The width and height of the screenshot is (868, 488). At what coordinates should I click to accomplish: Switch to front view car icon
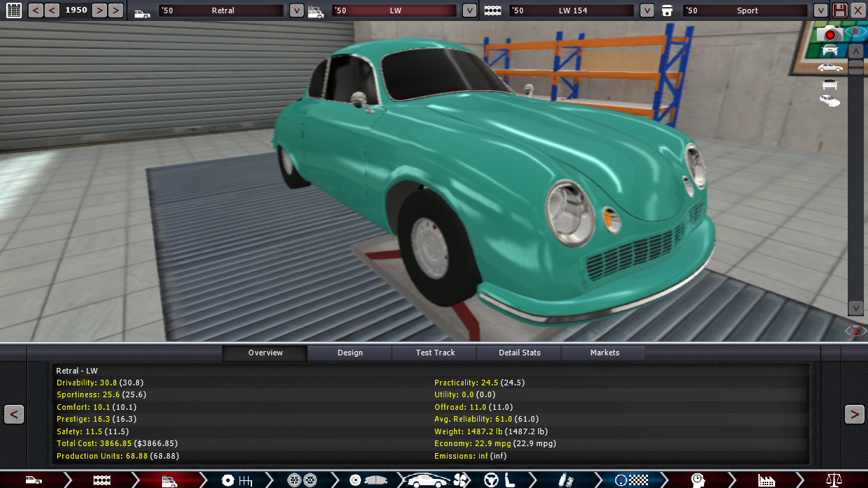click(830, 50)
